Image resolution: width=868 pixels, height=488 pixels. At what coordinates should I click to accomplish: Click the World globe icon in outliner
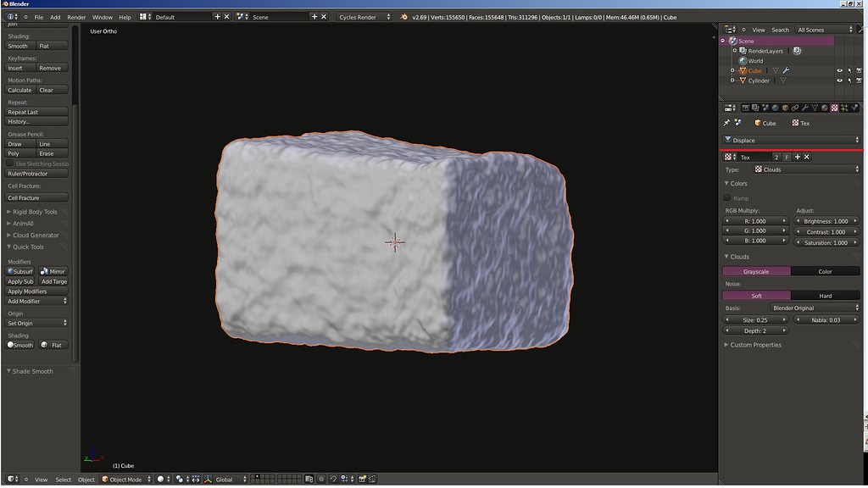coord(743,61)
